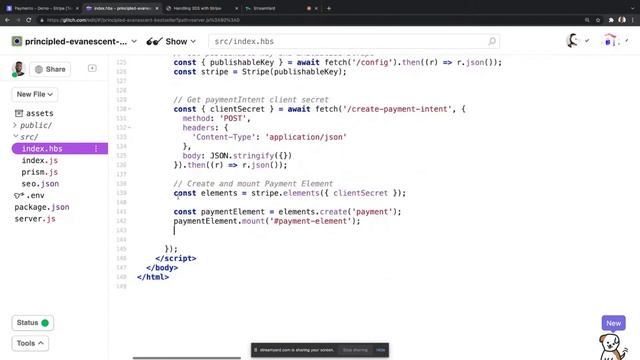
Task: Click the horizontal scrollbar of the editor
Action: tap(187, 358)
